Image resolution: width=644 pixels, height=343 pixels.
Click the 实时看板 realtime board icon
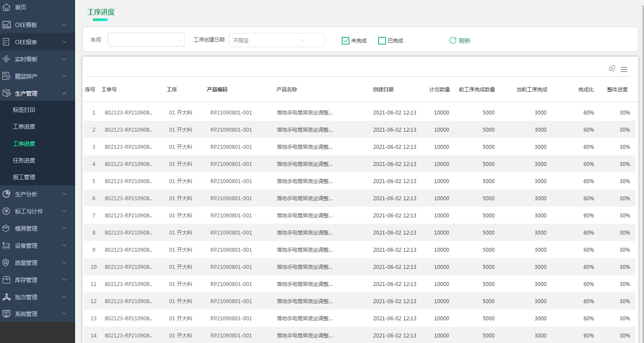pos(6,59)
